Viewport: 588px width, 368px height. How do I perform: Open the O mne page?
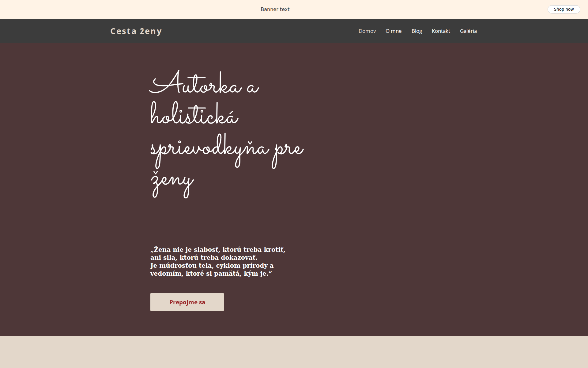[393, 31]
